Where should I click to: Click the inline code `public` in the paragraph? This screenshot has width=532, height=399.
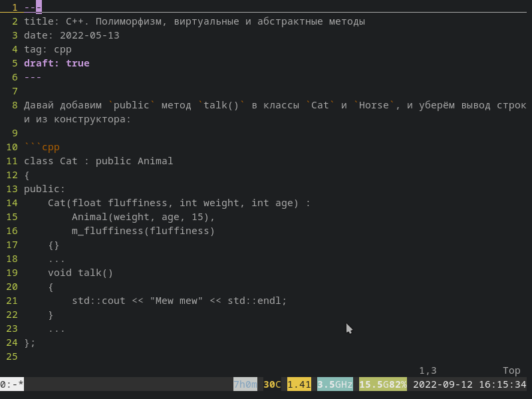coord(131,105)
